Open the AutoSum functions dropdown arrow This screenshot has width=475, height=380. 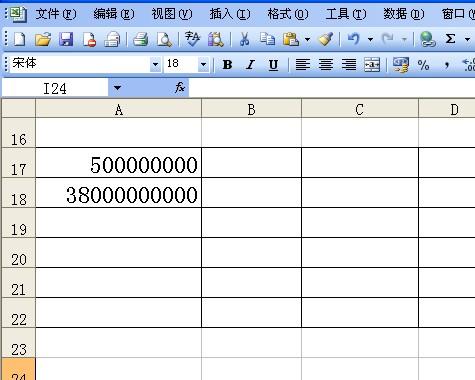467,39
